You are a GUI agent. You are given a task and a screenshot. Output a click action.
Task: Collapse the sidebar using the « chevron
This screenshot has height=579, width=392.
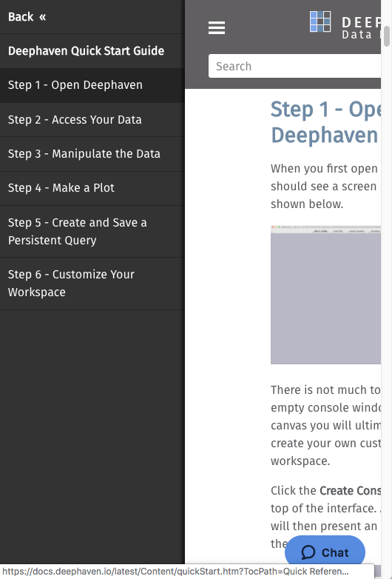(x=42, y=16)
